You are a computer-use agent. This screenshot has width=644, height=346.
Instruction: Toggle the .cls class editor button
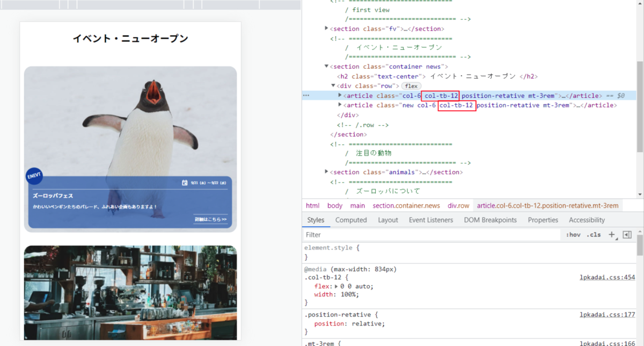click(594, 235)
